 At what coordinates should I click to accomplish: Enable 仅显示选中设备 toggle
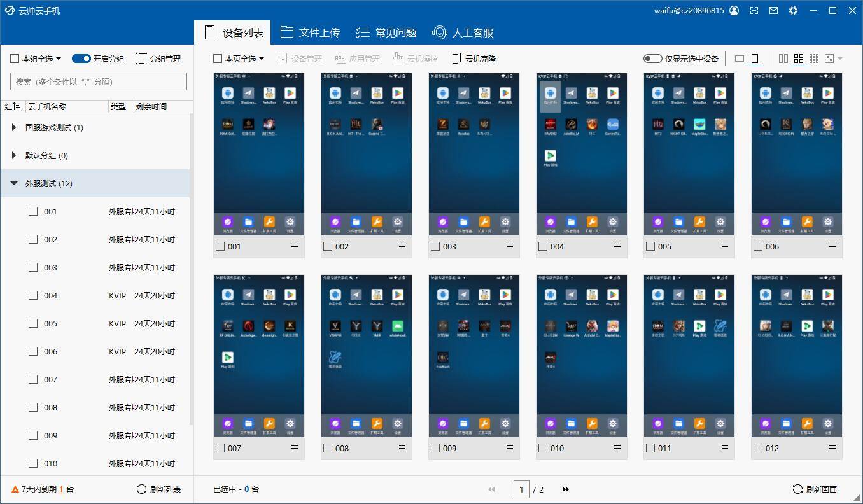click(652, 59)
